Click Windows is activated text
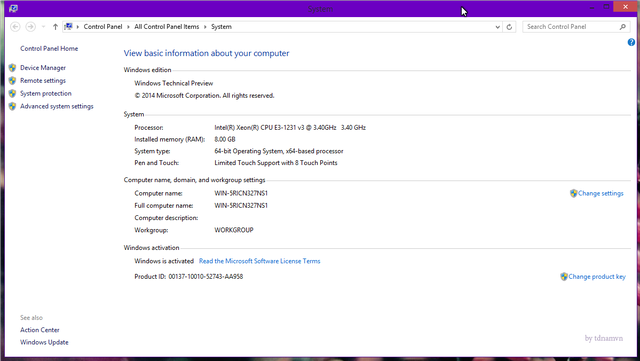 [x=164, y=261]
